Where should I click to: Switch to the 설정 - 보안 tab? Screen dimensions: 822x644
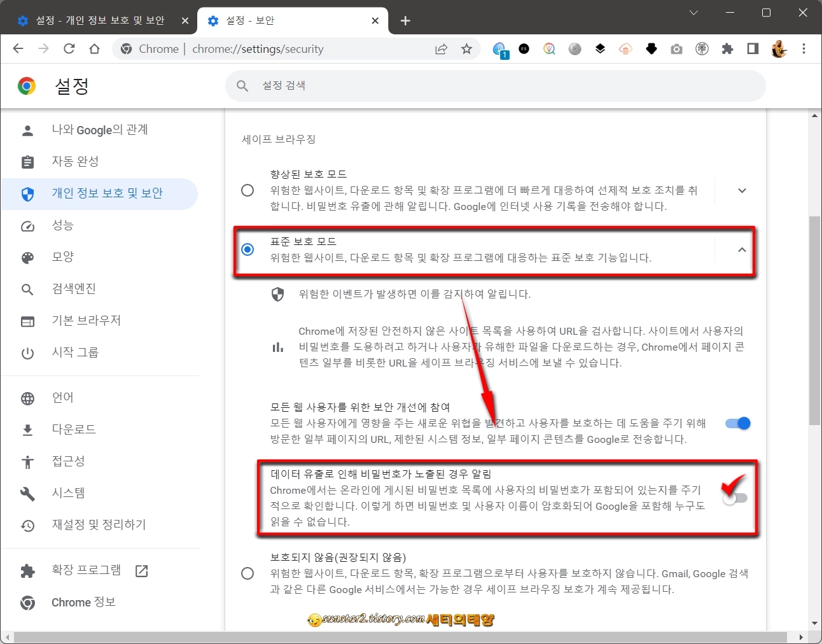tap(286, 20)
